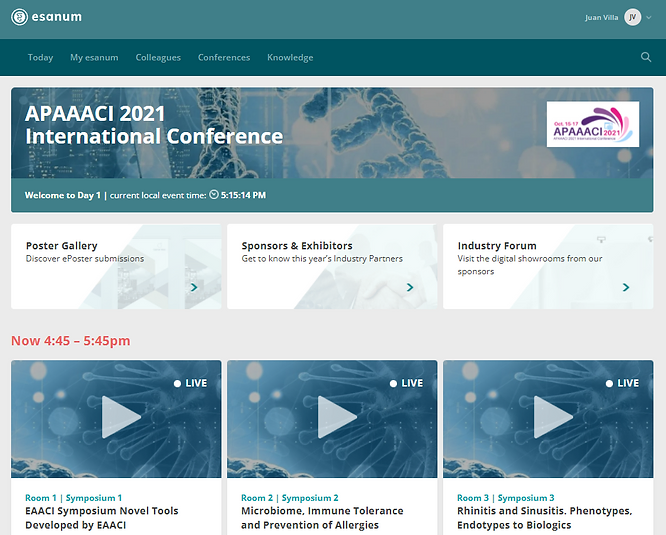The image size is (666, 535).
Task: Open the search magnifier icon
Action: [646, 57]
